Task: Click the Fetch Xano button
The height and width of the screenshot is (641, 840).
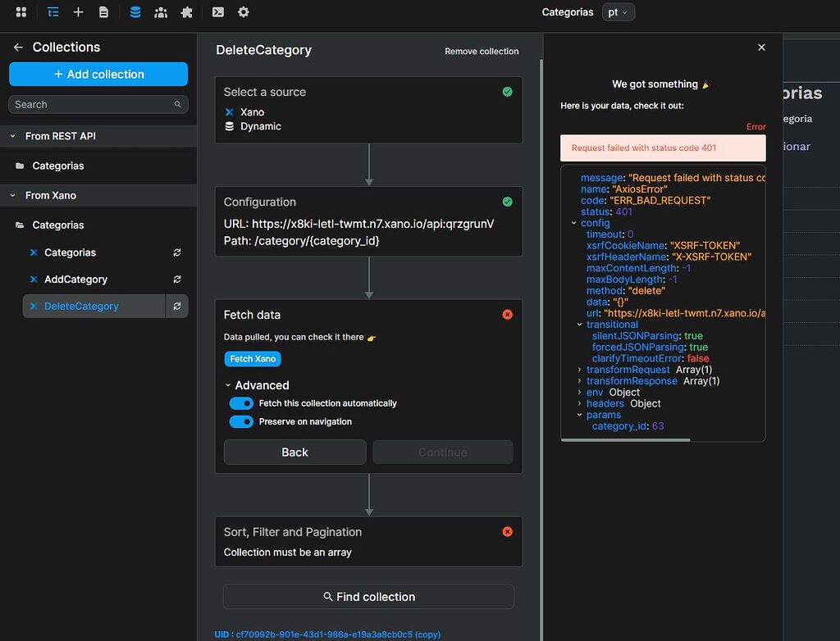Action: click(252, 358)
